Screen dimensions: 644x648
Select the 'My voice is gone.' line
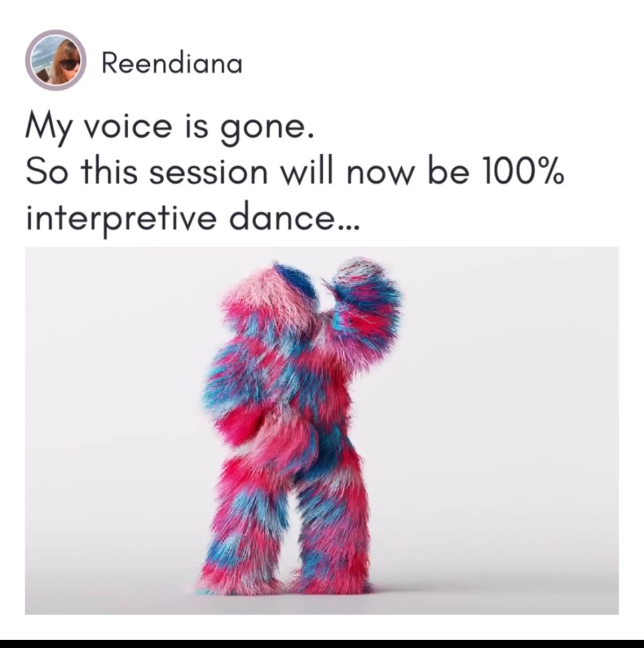click(170, 128)
